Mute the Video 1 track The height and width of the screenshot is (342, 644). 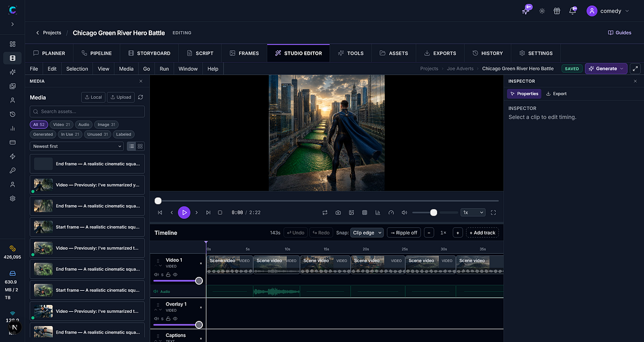tap(156, 275)
